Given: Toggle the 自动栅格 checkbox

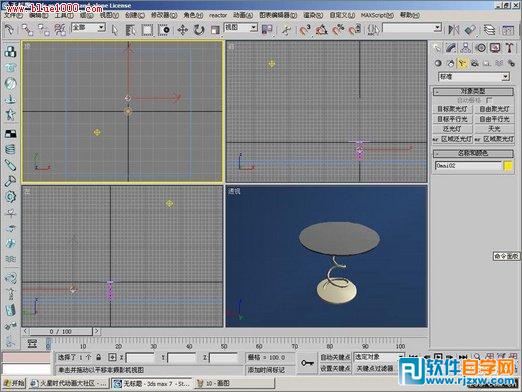Looking at the screenshot, I should (489, 100).
